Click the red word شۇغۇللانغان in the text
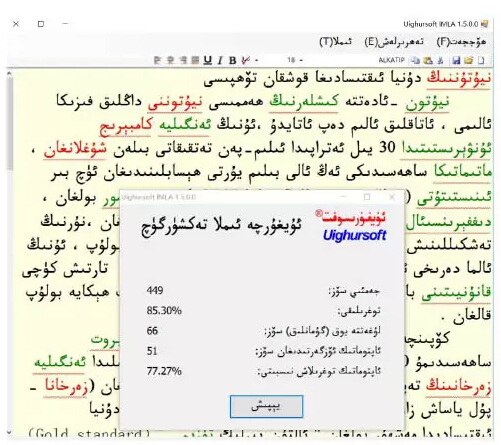This screenshot has width=501, height=445. (x=75, y=149)
